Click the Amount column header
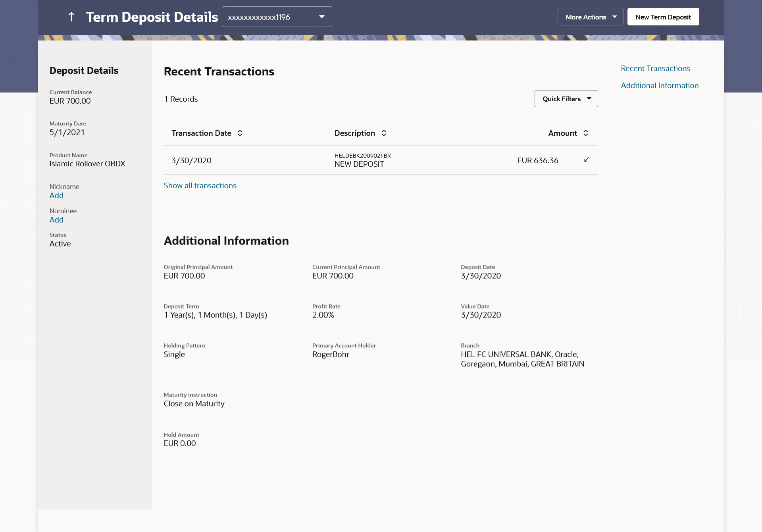 click(x=562, y=133)
